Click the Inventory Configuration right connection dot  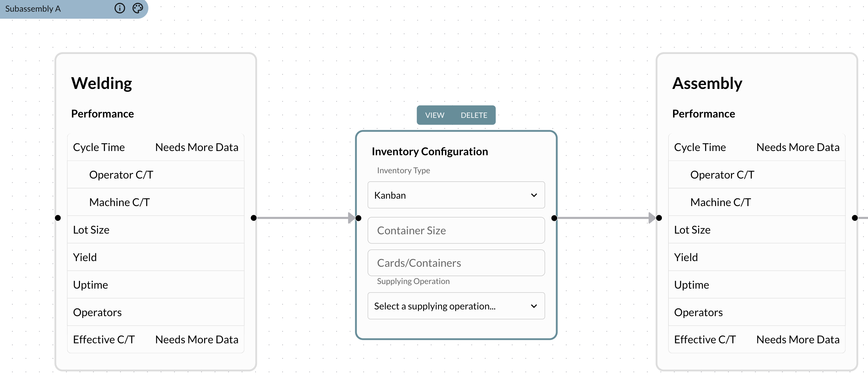(x=554, y=218)
